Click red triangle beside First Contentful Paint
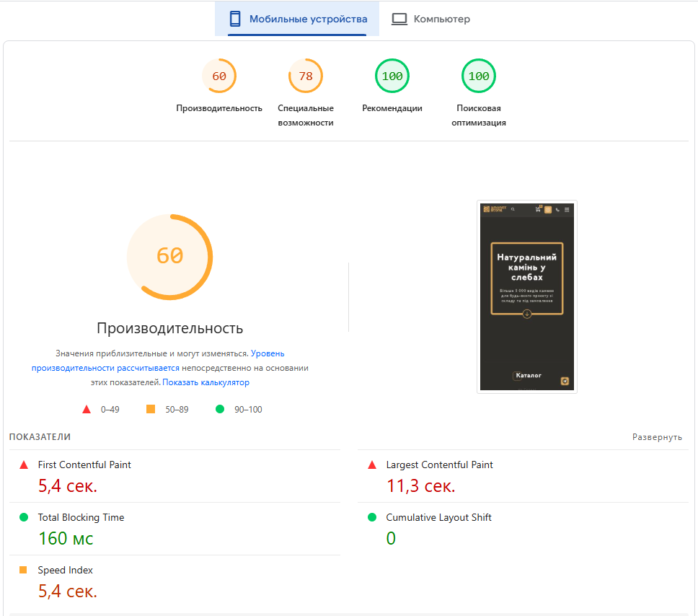 click(x=24, y=465)
